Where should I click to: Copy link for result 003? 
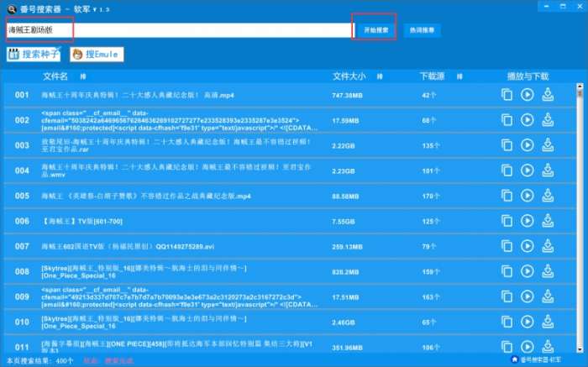(x=507, y=145)
